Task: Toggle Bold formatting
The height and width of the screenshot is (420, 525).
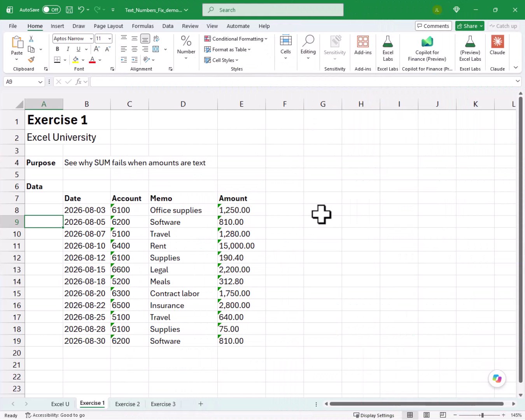Action: [58, 49]
